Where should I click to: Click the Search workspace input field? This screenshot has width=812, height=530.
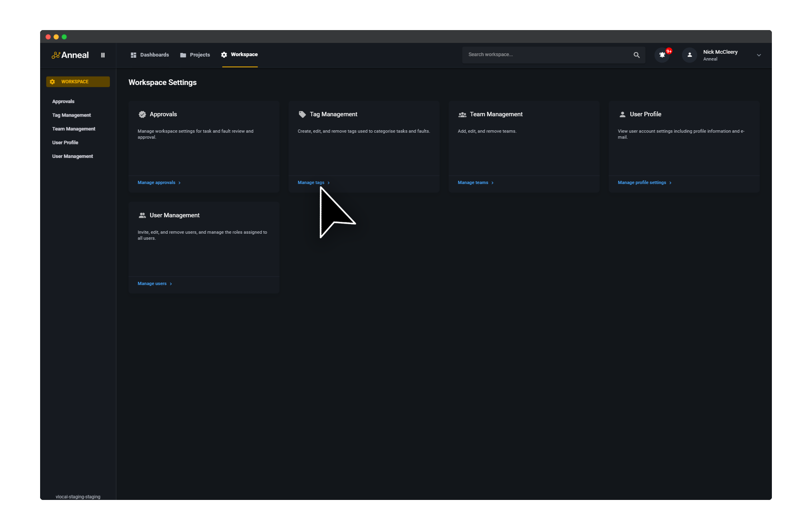pos(542,55)
